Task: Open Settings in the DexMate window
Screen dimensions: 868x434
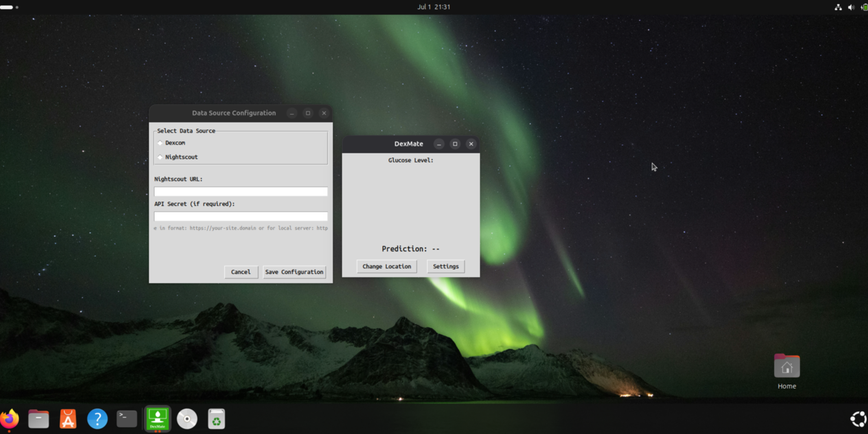Action: click(445, 266)
